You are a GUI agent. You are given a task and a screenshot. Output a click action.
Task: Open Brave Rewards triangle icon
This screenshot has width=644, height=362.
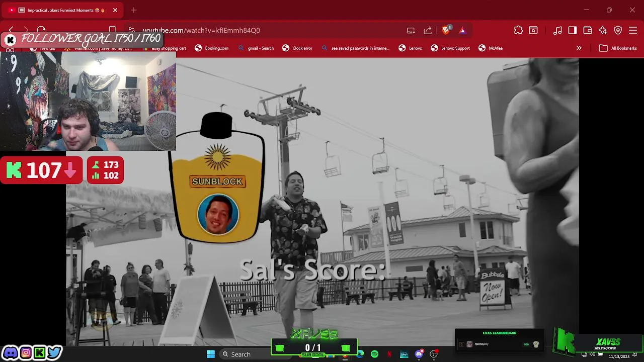pos(462,30)
